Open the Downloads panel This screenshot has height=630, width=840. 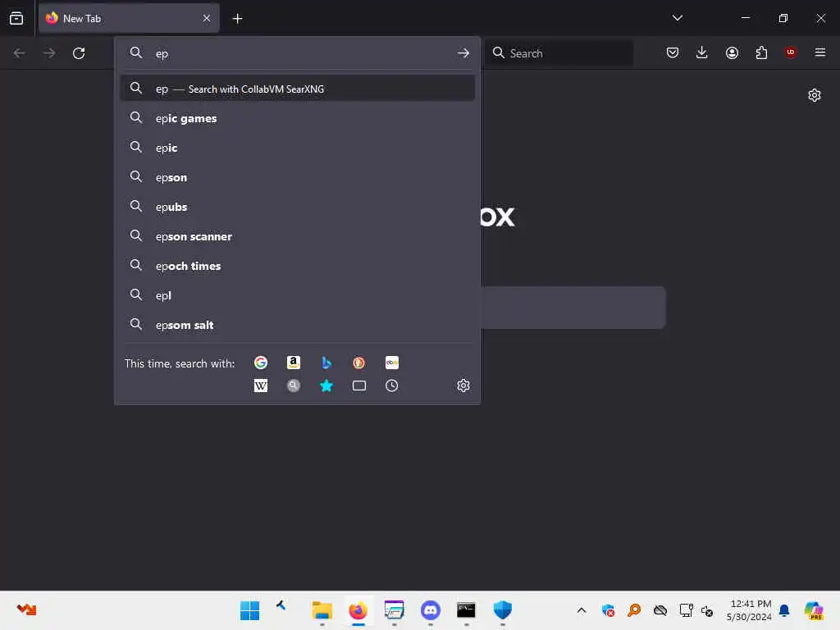coord(702,52)
